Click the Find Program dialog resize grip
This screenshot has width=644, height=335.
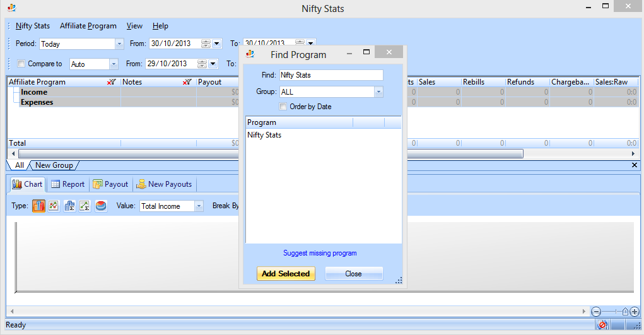click(399, 280)
